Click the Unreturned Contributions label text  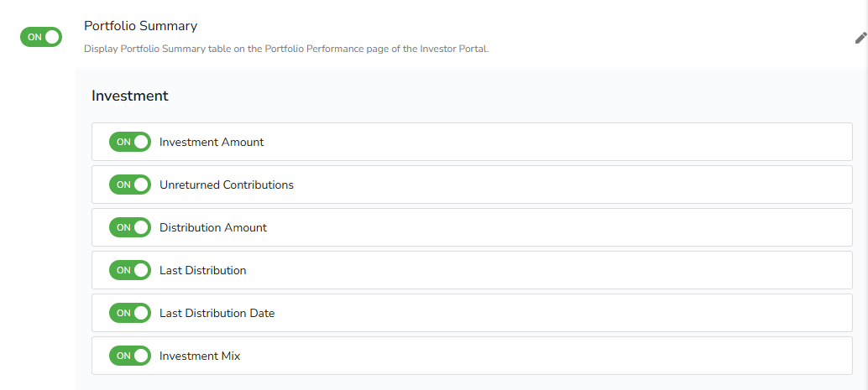[227, 185]
